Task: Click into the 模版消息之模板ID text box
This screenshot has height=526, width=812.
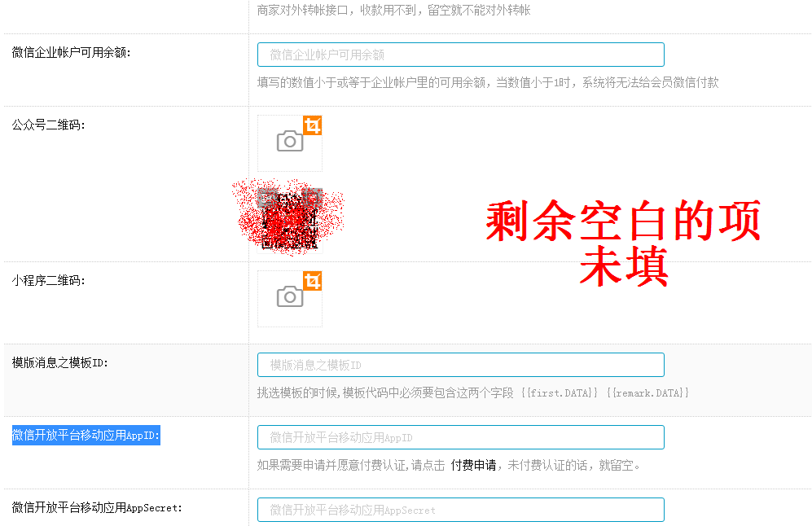Action: [x=460, y=365]
